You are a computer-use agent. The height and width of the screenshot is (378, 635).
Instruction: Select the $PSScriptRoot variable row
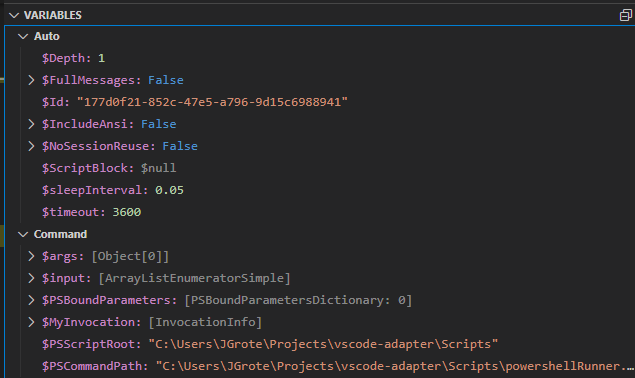pyautogui.click(x=320, y=344)
